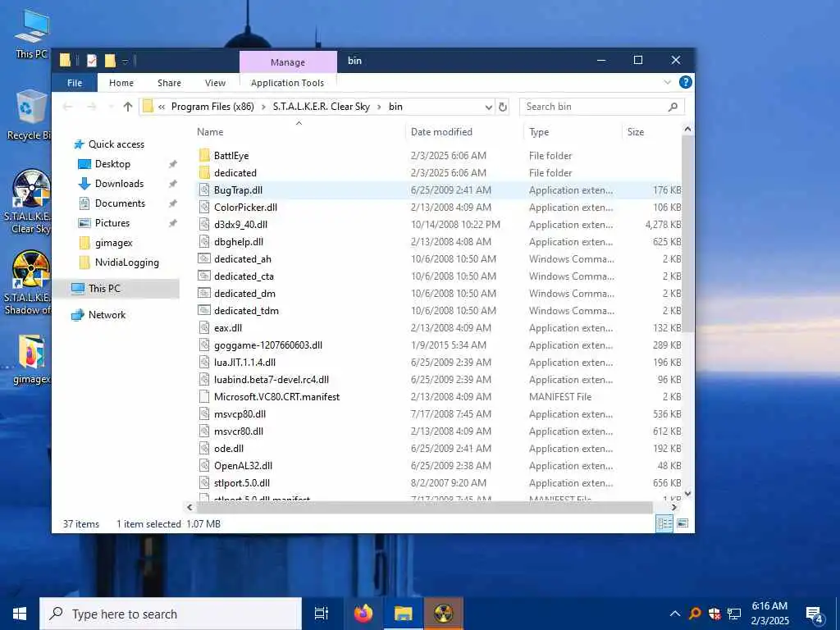The height and width of the screenshot is (630, 840).
Task: Sort by the Type column header
Action: coord(539,132)
